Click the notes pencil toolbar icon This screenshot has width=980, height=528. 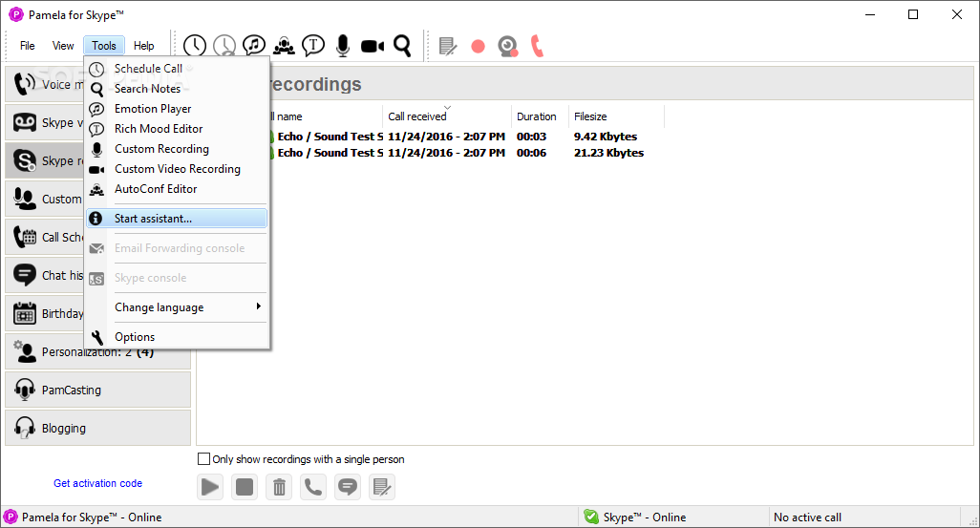point(448,46)
